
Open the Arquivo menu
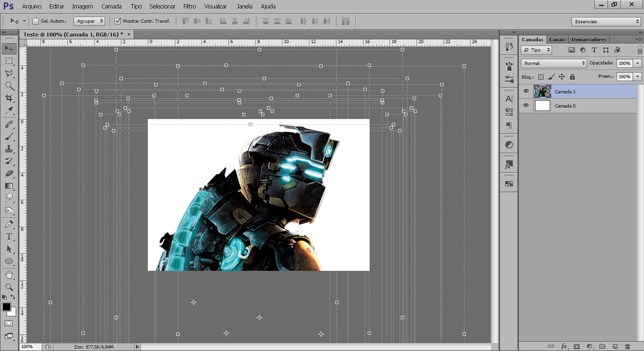click(32, 7)
